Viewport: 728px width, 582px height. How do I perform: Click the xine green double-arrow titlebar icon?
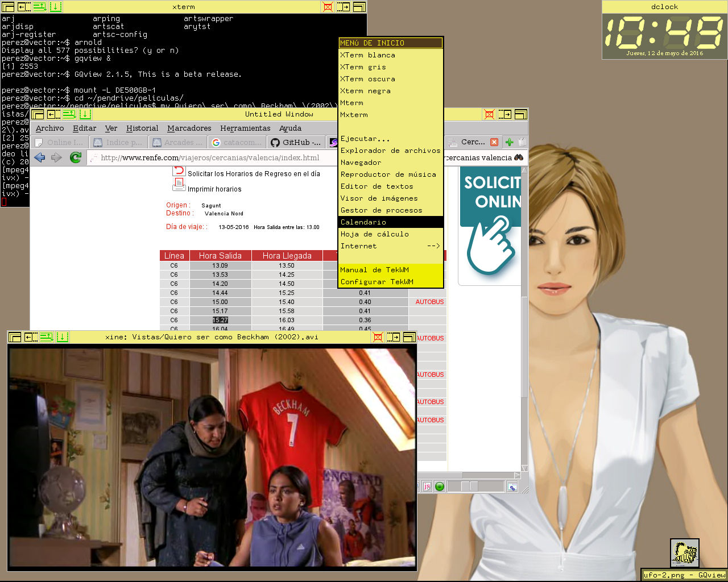(47, 337)
